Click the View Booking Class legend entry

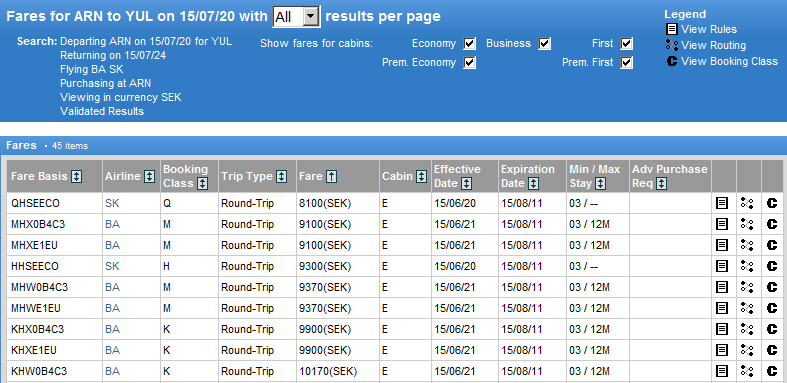pos(722,61)
